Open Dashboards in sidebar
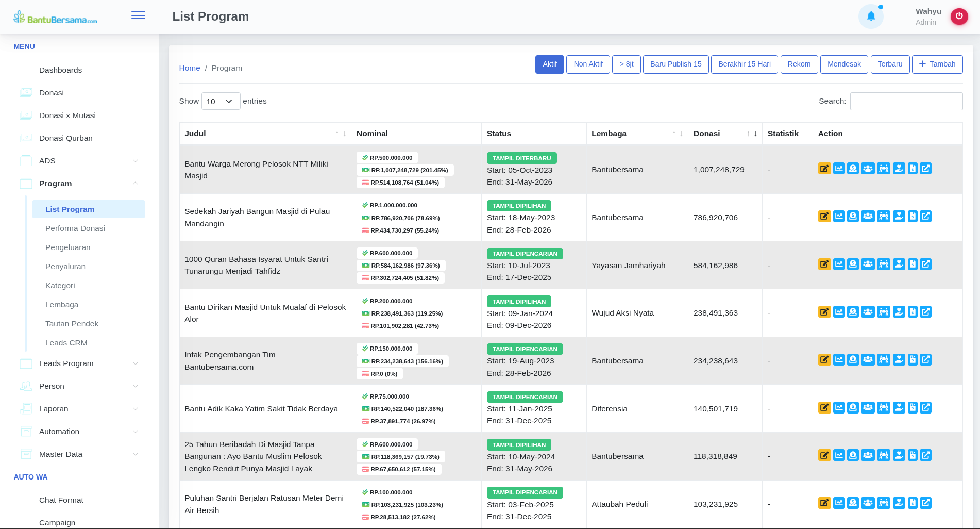 (x=60, y=70)
